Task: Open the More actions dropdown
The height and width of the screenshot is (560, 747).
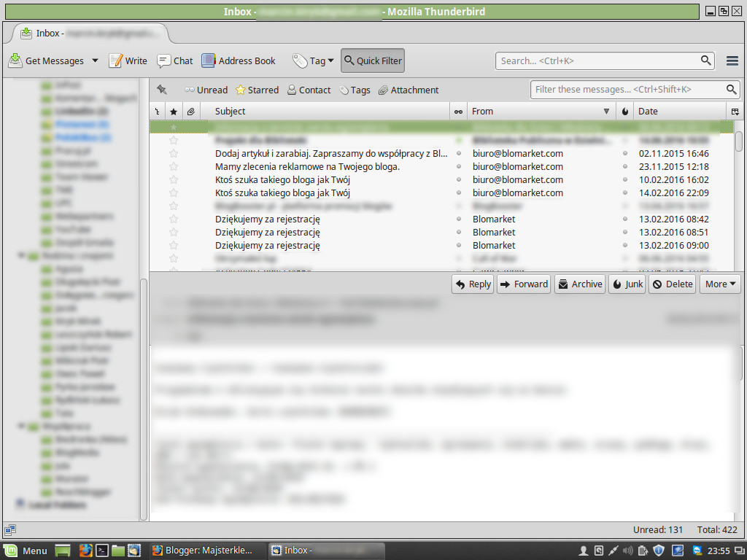Action: 720,284
